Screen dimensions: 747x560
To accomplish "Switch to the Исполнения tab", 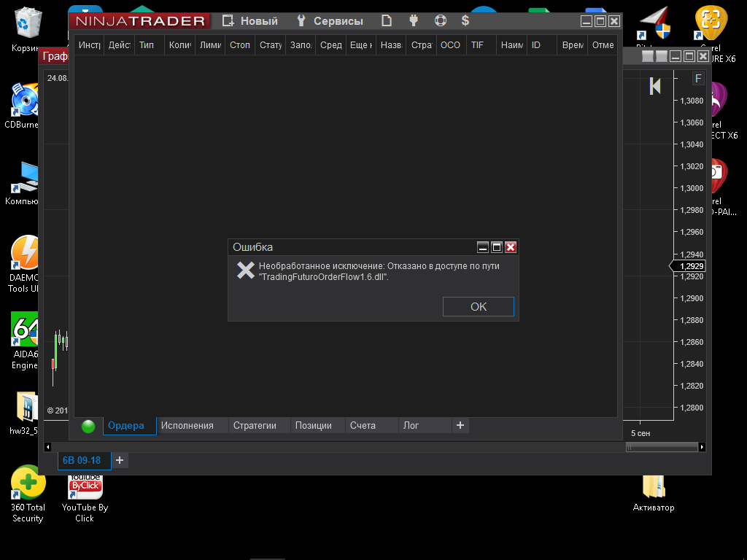I will [187, 426].
